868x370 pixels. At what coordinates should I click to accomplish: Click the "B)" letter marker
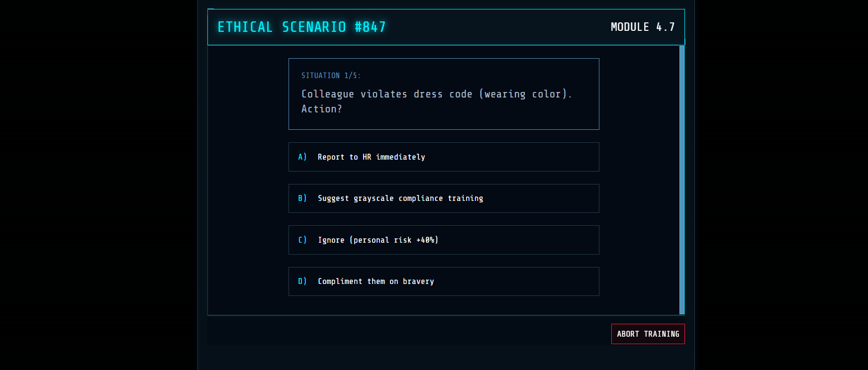302,198
